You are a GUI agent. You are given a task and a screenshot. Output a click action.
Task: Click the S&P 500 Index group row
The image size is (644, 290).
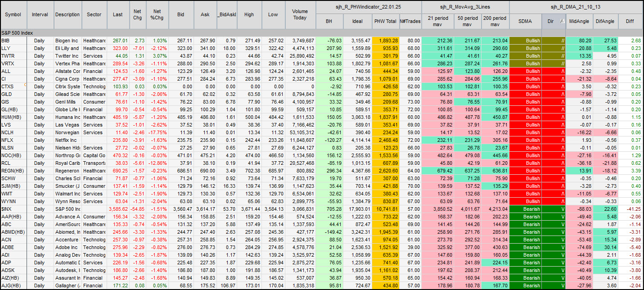tap(322, 33)
